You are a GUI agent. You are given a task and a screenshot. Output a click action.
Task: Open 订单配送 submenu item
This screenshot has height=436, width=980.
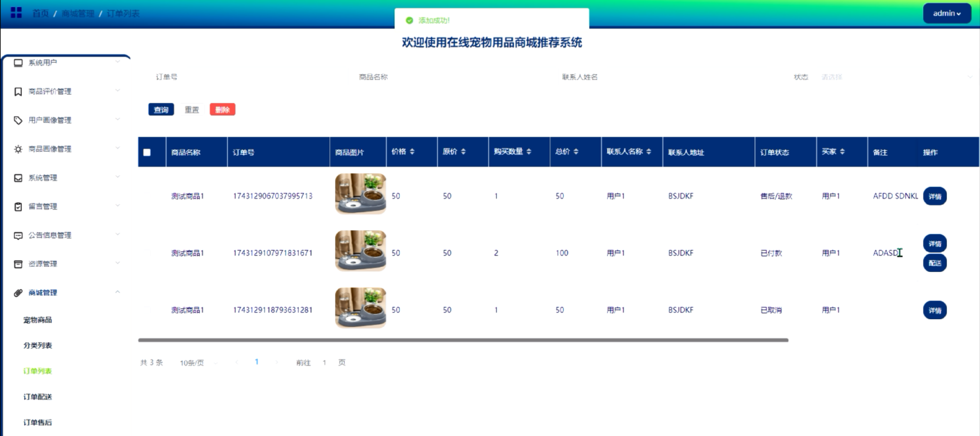[38, 397]
